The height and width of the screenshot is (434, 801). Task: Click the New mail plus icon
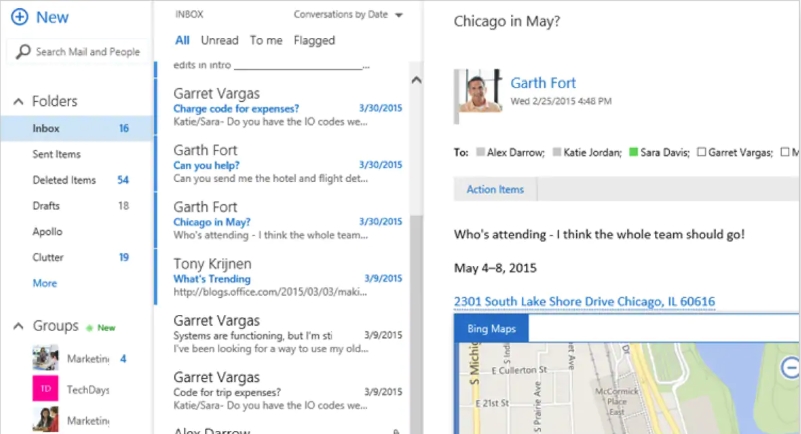click(19, 17)
